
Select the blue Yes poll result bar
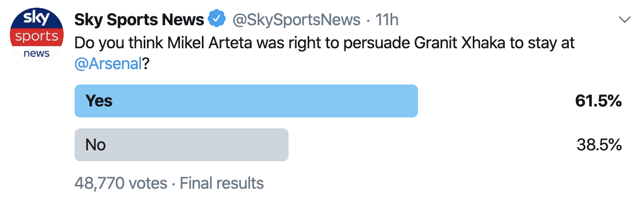[246, 101]
